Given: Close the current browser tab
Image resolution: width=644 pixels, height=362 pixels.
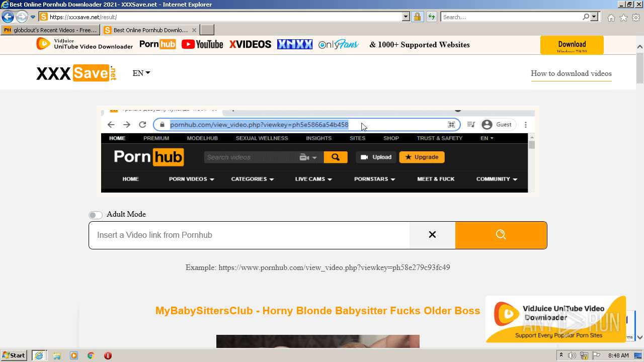Looking at the screenshot, I should coord(195,30).
